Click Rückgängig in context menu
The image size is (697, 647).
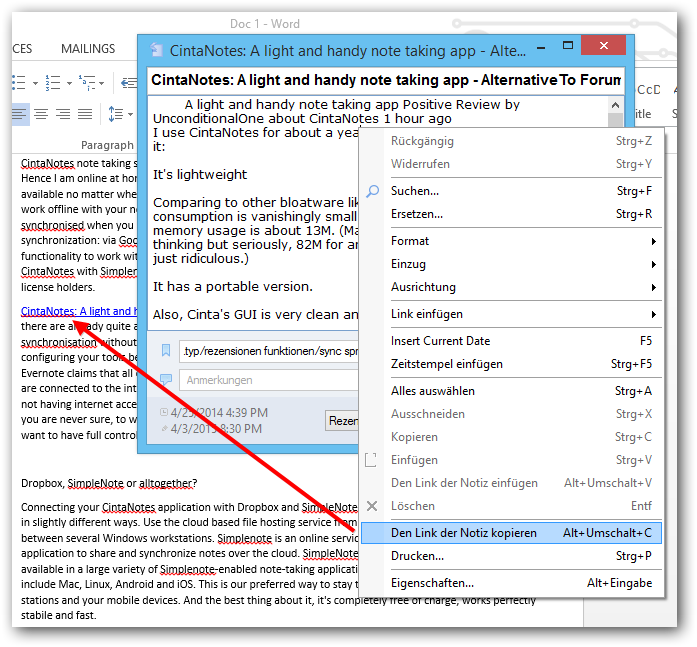coord(511,141)
